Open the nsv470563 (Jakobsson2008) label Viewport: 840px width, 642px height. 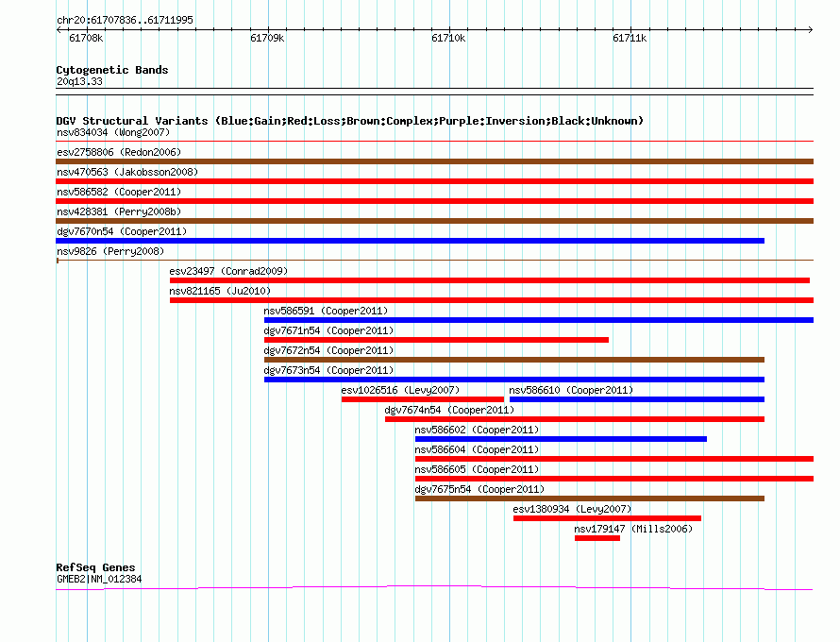(x=127, y=172)
